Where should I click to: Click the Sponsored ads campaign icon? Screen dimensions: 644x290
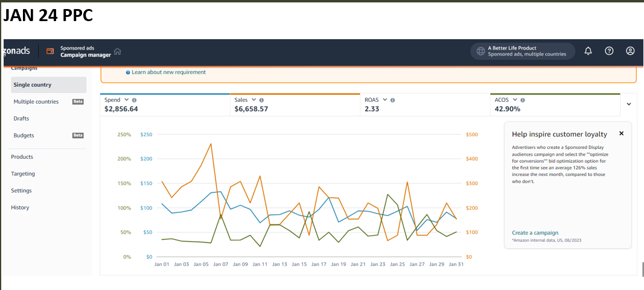coord(50,51)
